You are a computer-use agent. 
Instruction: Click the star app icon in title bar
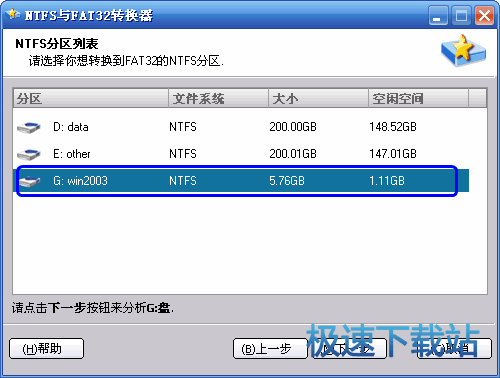pyautogui.click(x=13, y=14)
